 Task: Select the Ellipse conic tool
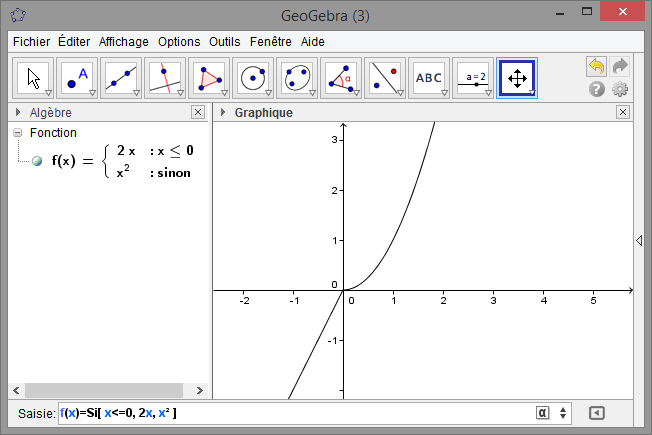click(x=297, y=77)
